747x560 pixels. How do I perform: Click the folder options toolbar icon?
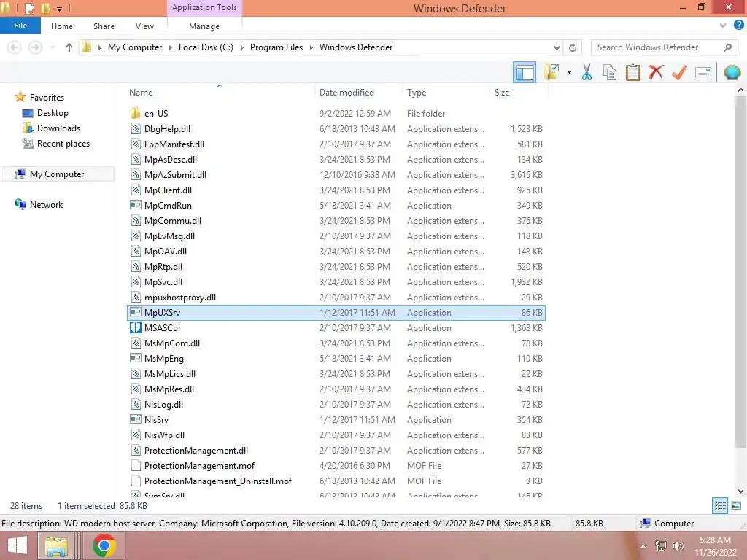552,72
